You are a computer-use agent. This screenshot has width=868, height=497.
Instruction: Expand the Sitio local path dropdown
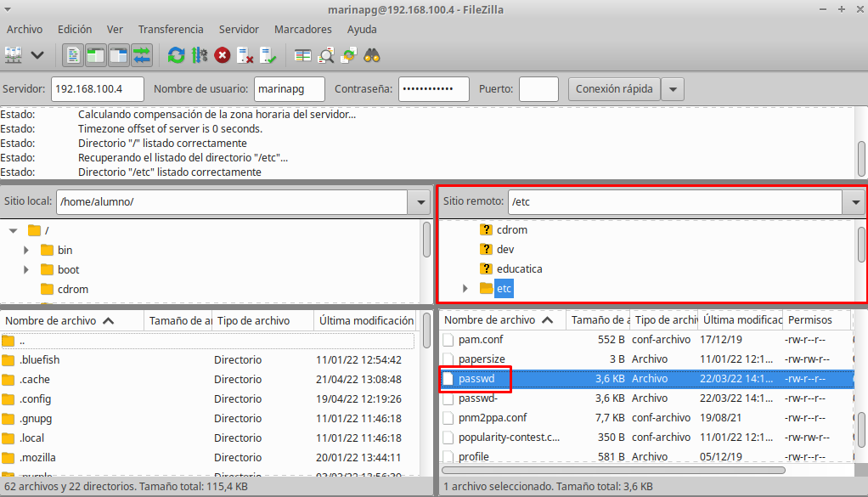click(420, 202)
